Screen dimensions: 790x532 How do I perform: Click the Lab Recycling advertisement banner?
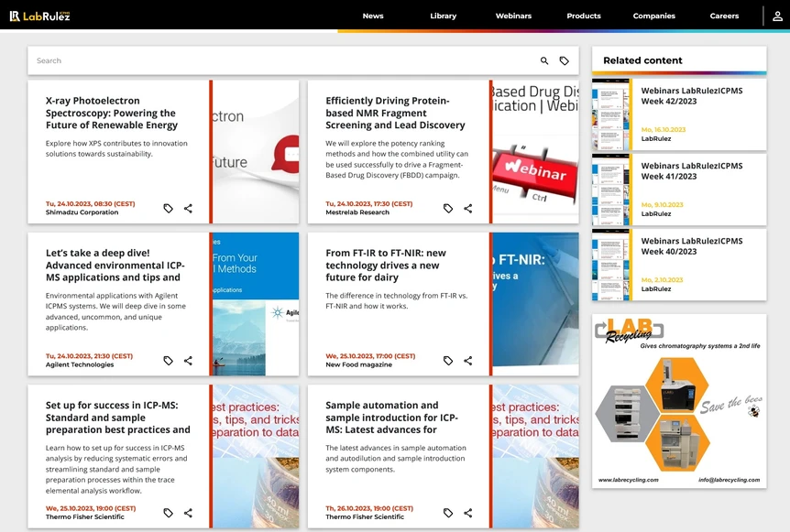[x=679, y=401]
